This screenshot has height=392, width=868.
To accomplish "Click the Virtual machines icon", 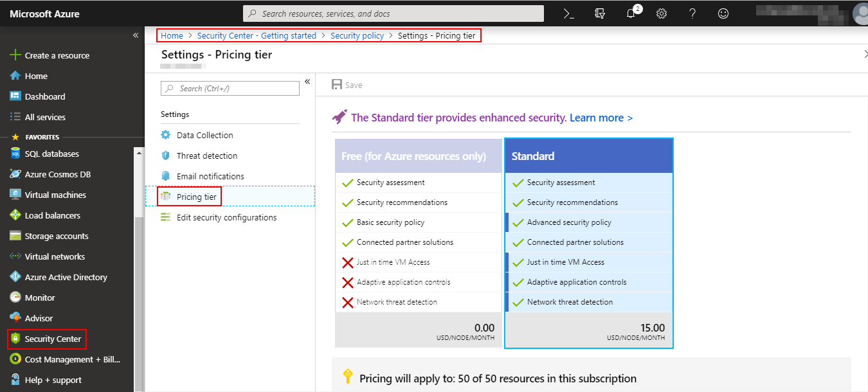I will 15,195.
